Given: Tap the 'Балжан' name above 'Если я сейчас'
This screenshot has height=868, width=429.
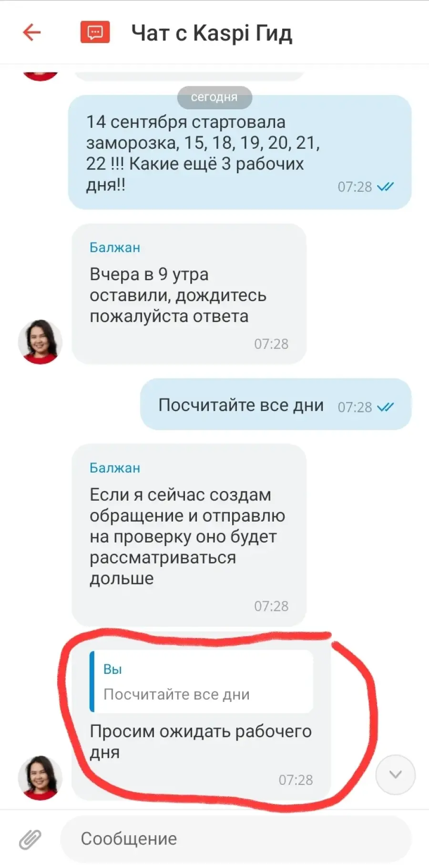Looking at the screenshot, I should (115, 468).
